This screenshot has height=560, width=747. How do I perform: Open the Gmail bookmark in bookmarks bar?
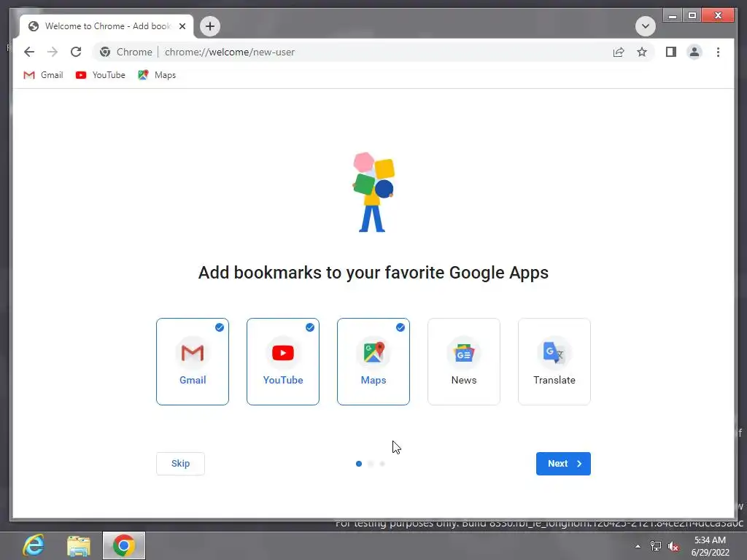(43, 75)
